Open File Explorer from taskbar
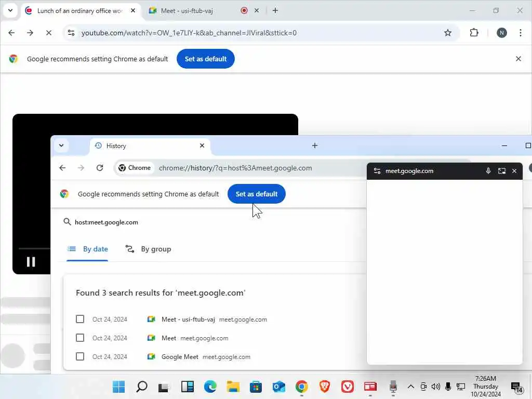532x399 pixels. pyautogui.click(x=233, y=387)
